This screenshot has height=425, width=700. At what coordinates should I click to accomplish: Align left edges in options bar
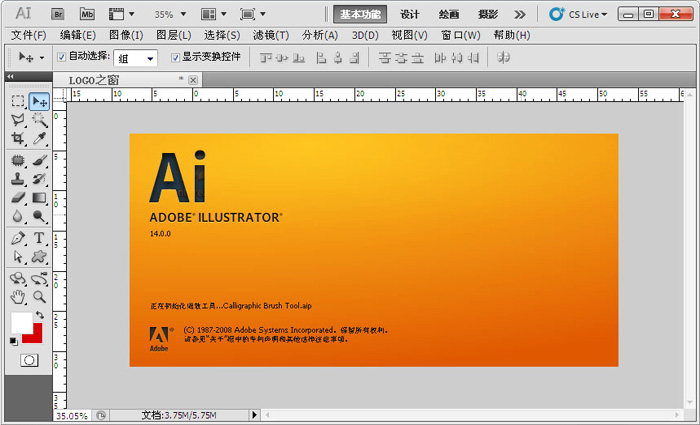(x=321, y=58)
